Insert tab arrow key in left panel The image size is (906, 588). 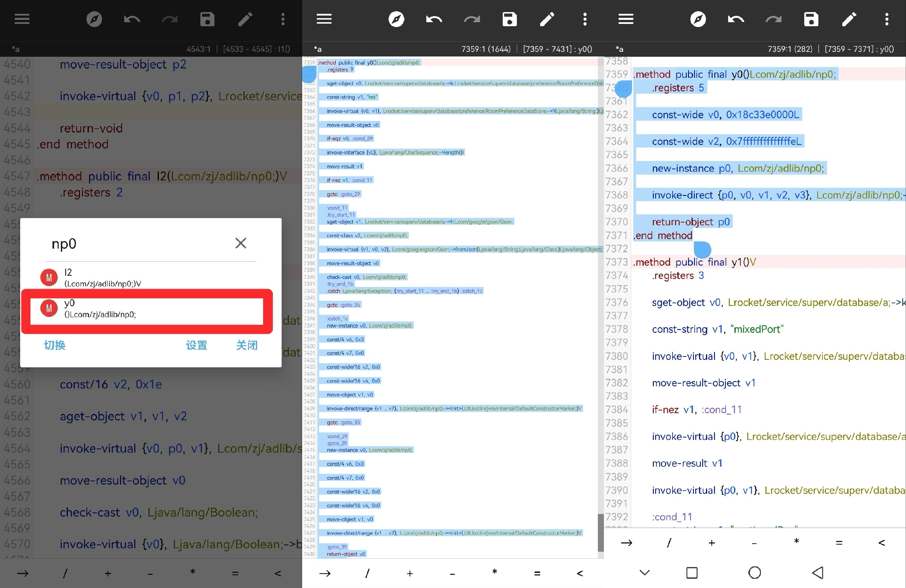tap(23, 573)
